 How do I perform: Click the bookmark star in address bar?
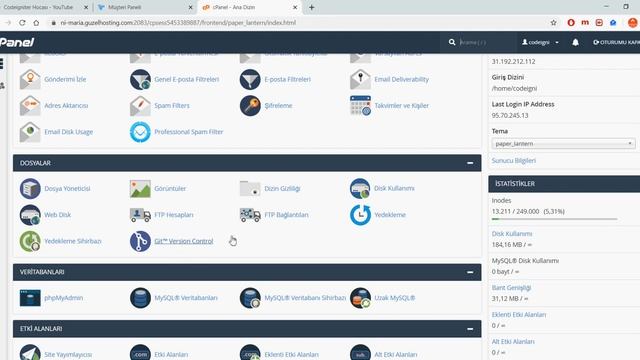click(x=553, y=23)
